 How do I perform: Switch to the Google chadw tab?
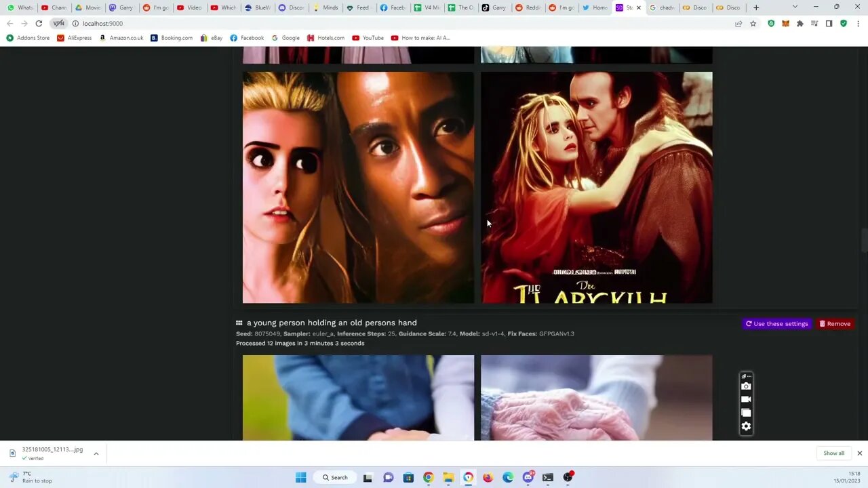pos(664,7)
